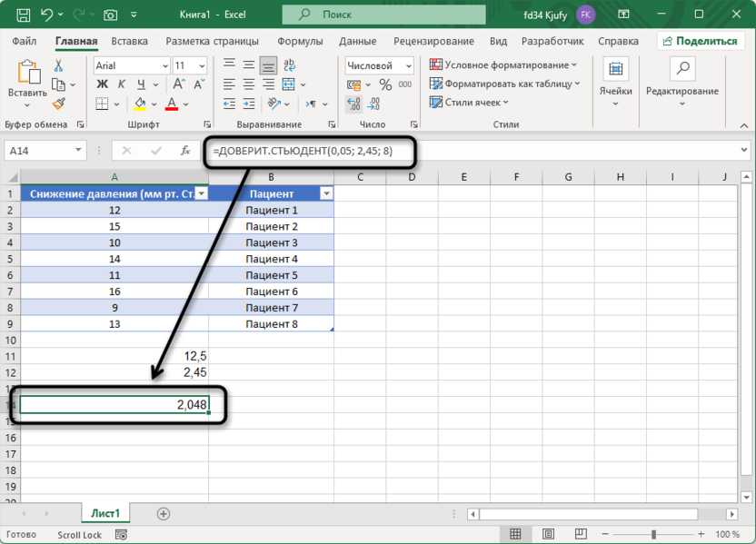This screenshot has width=756, height=544.
Task: Apply percent style to the cell
Action: tap(385, 85)
